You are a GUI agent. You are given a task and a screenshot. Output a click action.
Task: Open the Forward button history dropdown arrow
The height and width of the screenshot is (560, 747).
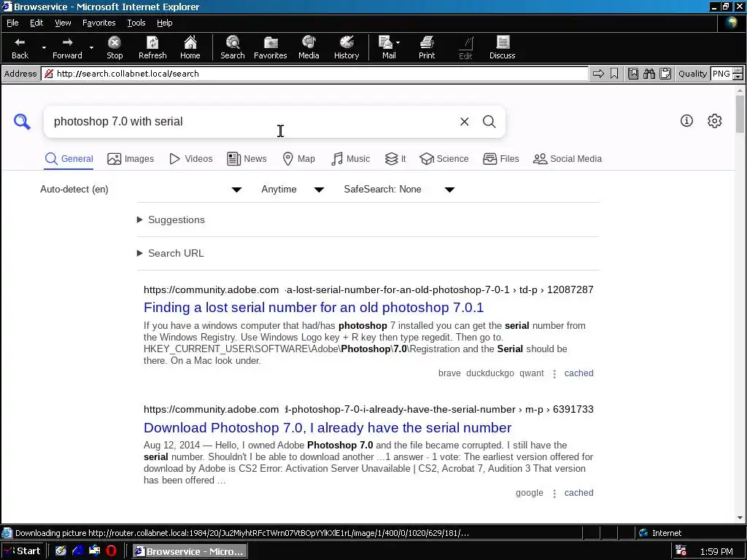91,47
